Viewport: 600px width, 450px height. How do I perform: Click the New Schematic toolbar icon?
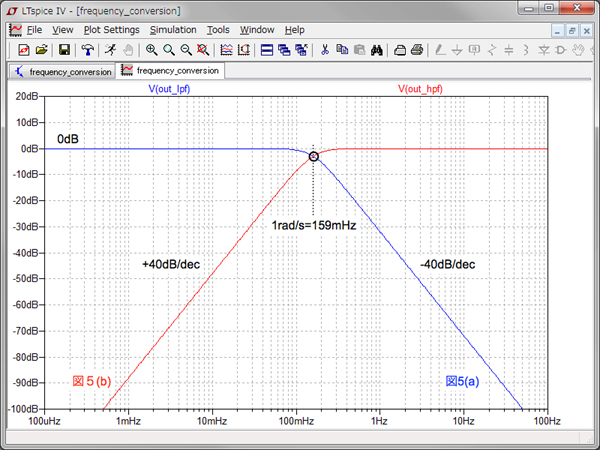point(23,49)
